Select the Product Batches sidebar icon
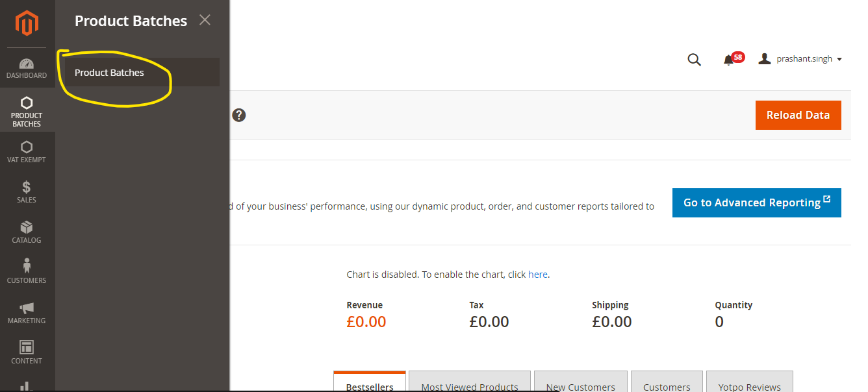Image resolution: width=868 pixels, height=392 pixels. click(27, 111)
